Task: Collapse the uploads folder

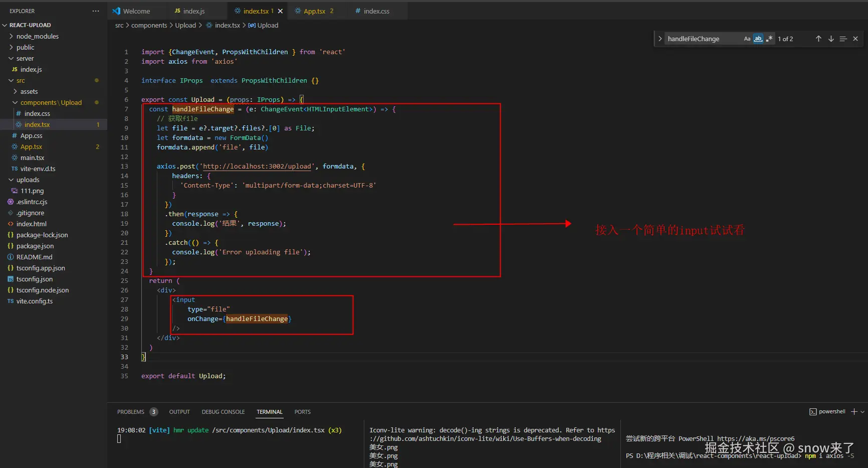Action: click(28, 180)
